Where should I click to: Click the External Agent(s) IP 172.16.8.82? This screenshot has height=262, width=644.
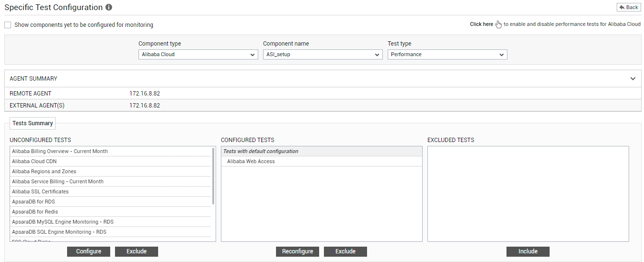[x=145, y=106]
